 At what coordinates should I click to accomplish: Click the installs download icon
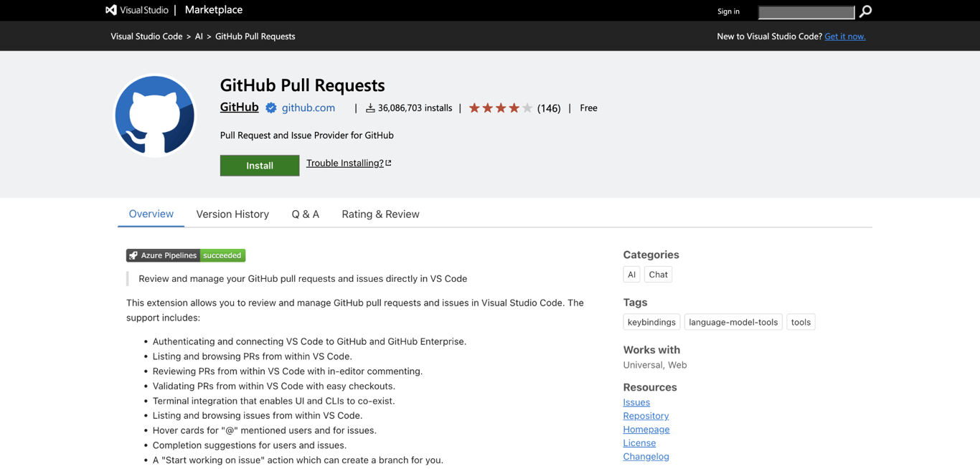370,108
